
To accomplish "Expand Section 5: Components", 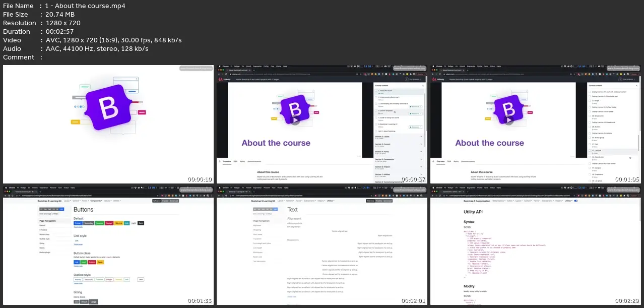I will [x=399, y=160].
